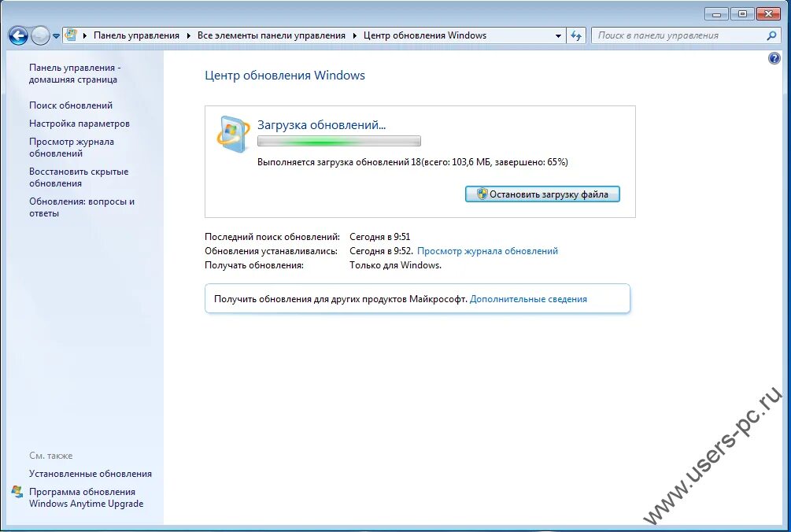791x532 pixels.
Task: Click the greyed Forward arrow button
Action: (40, 35)
